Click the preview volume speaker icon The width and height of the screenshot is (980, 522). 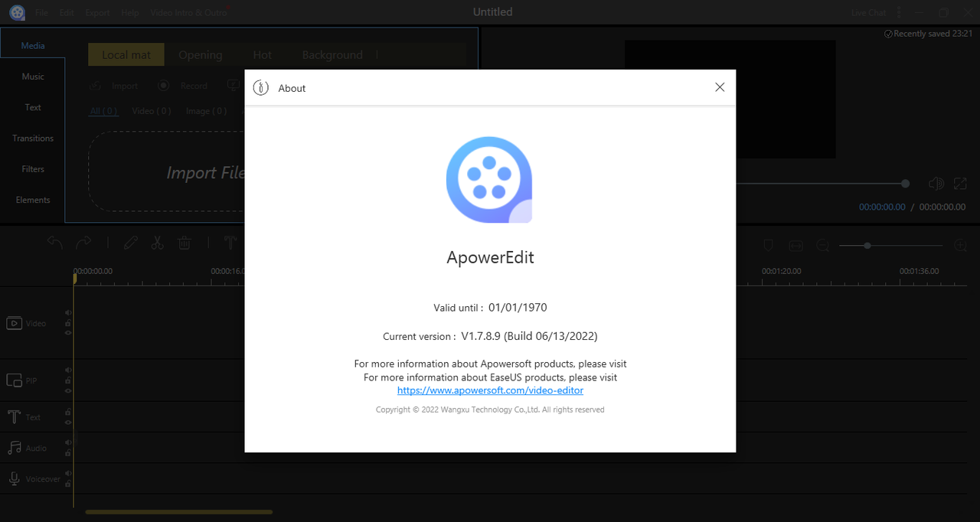(x=936, y=184)
